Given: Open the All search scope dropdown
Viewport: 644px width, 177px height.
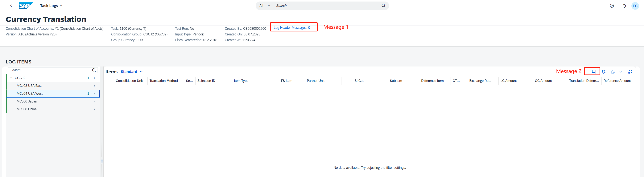Looking at the screenshot, I should 265,6.
